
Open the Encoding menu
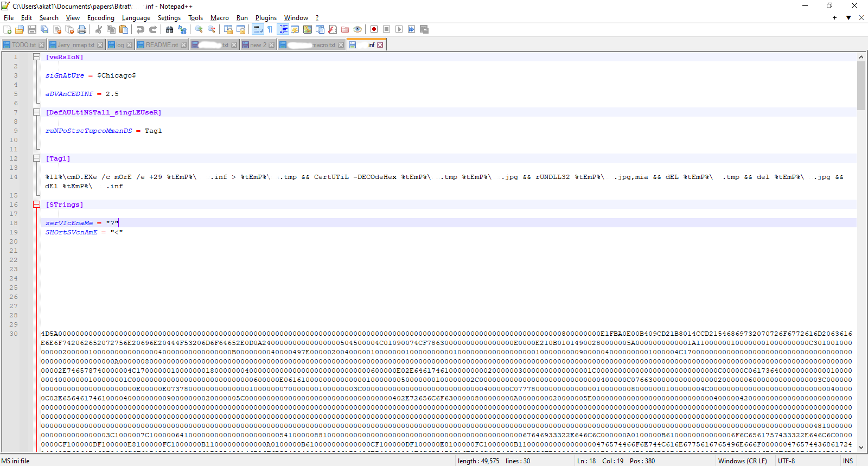point(101,18)
